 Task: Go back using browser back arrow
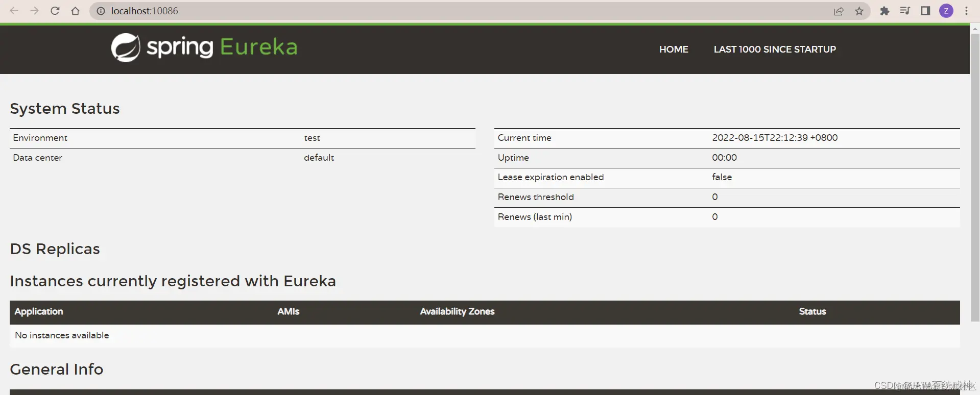14,11
